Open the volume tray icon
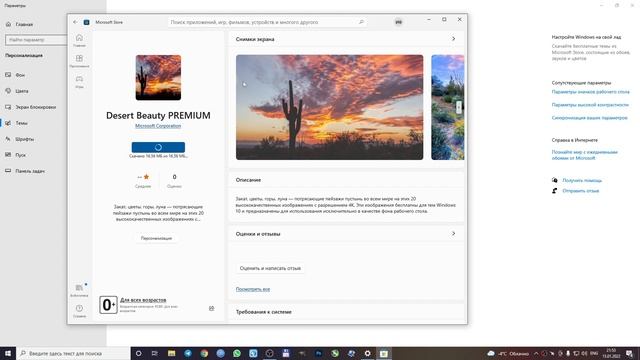 pyautogui.click(x=584, y=353)
